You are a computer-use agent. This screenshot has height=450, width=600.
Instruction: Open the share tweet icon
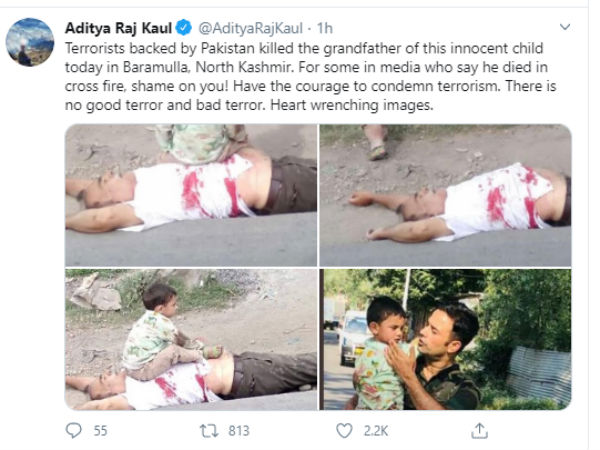[480, 430]
